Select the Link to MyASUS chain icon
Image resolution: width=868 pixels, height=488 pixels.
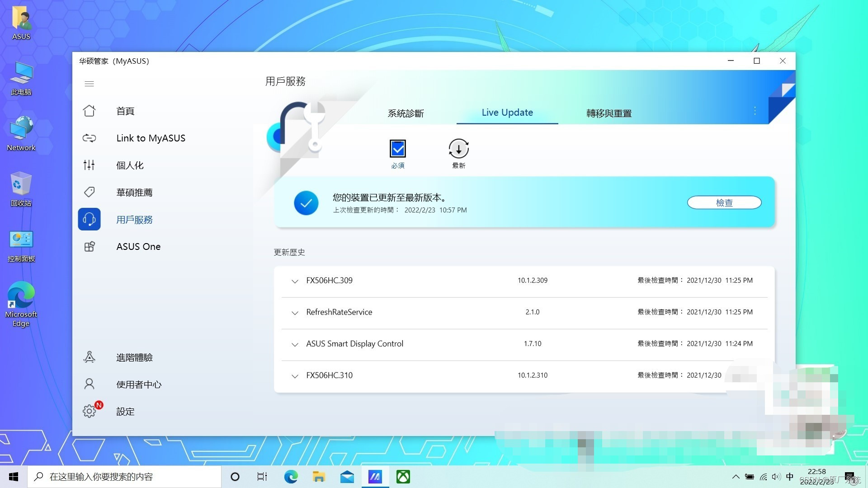point(89,138)
